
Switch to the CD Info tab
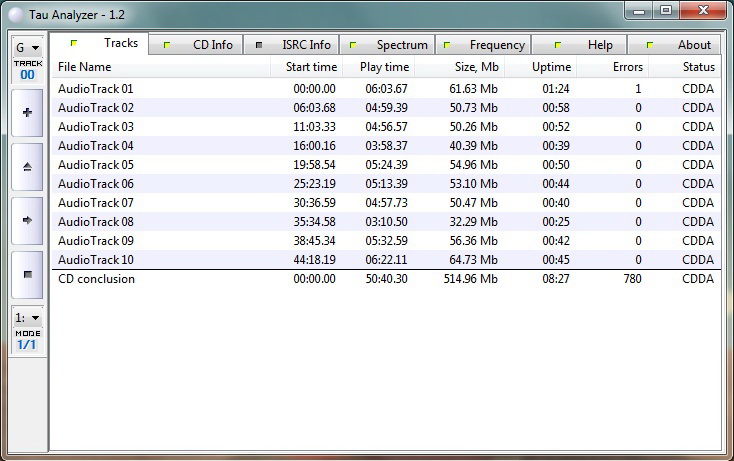(x=201, y=45)
